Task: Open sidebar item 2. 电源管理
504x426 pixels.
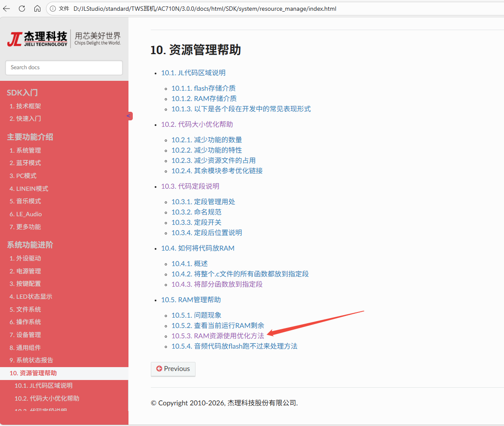Action: click(x=25, y=271)
